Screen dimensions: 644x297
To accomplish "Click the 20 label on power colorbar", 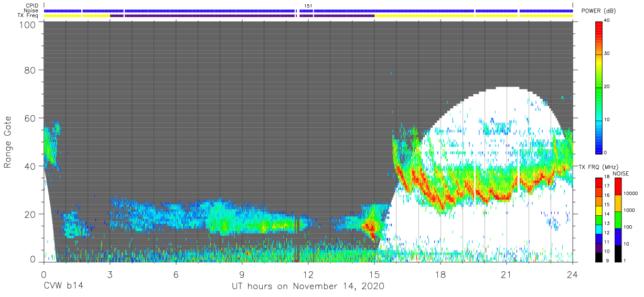I will [x=607, y=87].
